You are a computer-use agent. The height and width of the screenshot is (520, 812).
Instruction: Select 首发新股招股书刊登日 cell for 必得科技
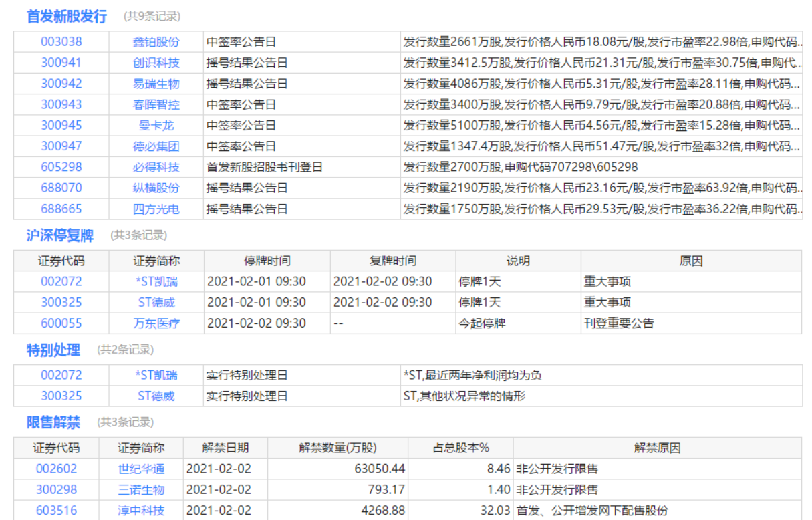[301, 167]
